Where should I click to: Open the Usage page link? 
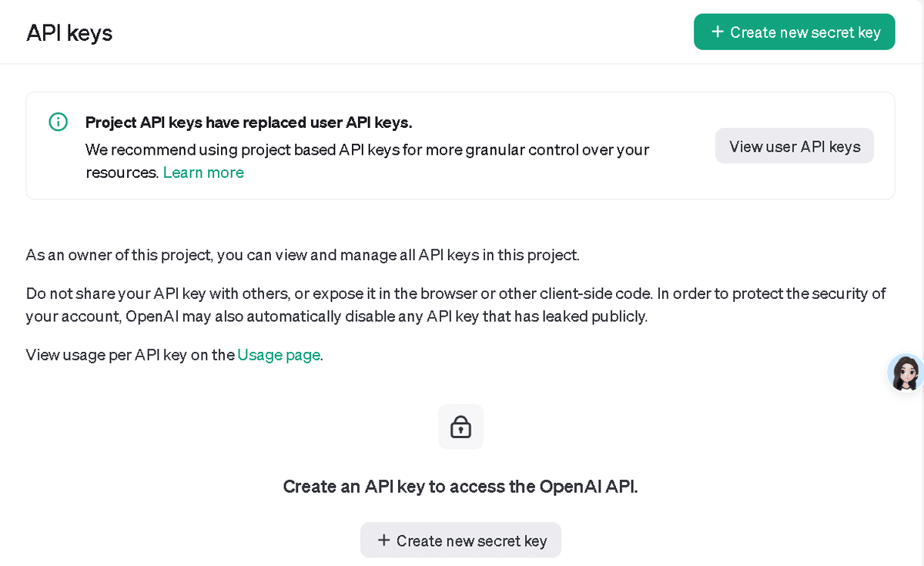[x=279, y=355]
